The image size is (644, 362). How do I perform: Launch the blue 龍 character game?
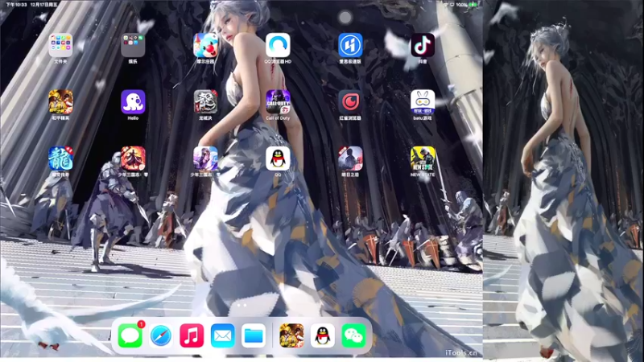tap(60, 158)
